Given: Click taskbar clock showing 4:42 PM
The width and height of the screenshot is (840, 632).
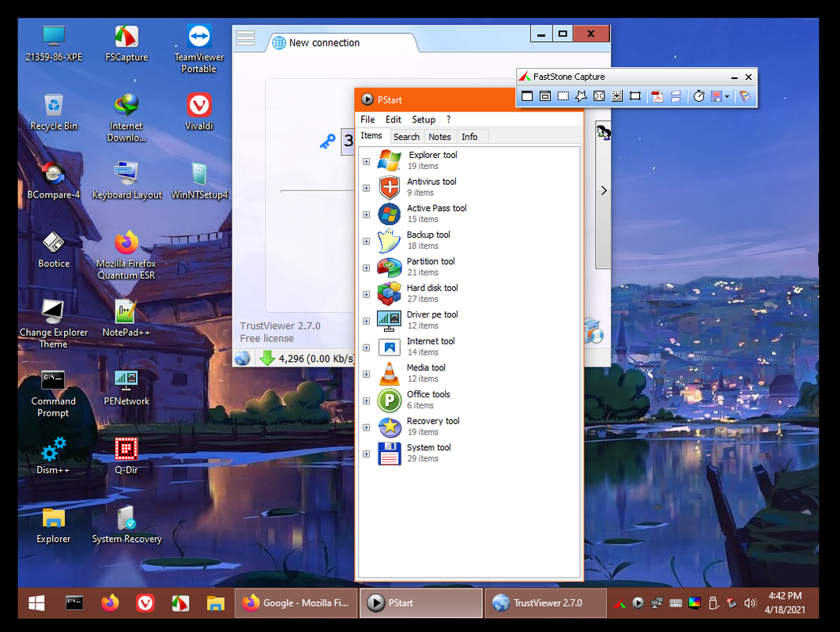Looking at the screenshot, I should click(x=785, y=603).
